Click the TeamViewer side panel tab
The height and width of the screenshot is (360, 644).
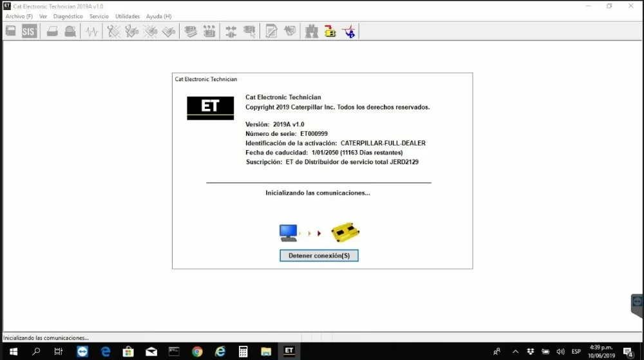637,306
